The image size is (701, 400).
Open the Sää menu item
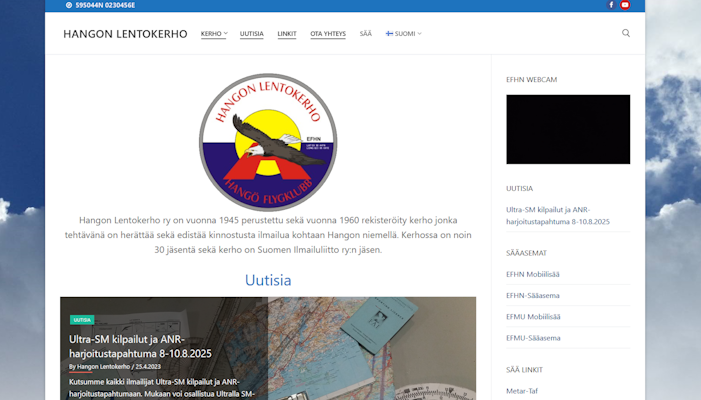point(366,34)
